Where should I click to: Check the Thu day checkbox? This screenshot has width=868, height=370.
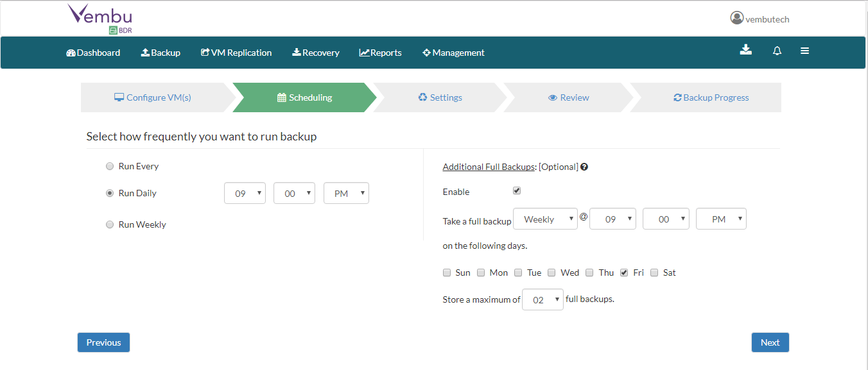pyautogui.click(x=589, y=273)
